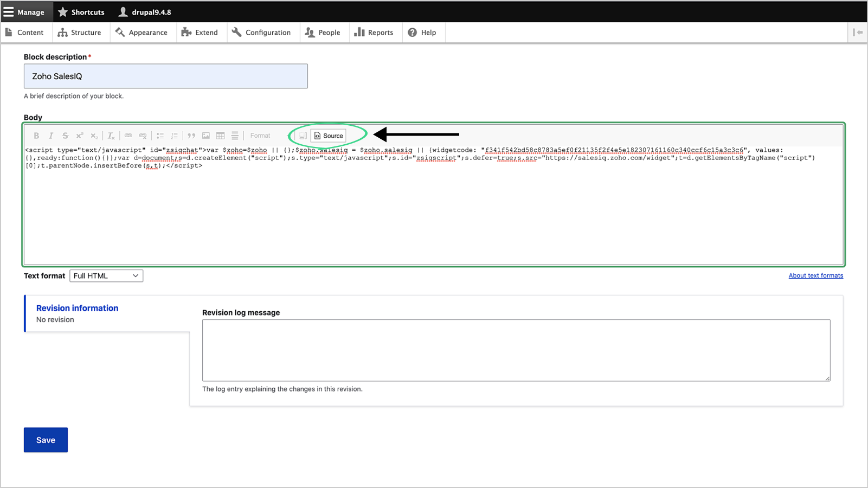
Task: Apply strikethrough in the Body editor
Action: [x=65, y=136]
